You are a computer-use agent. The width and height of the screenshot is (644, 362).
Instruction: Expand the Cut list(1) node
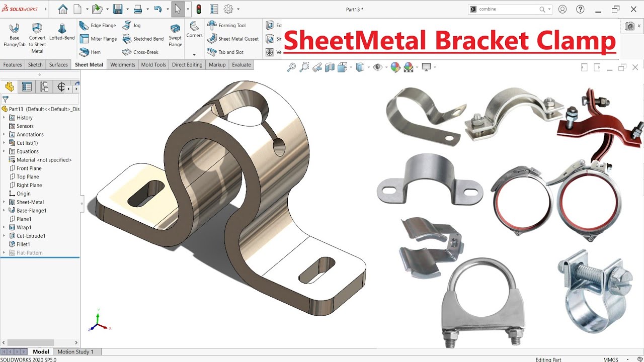coord(4,143)
